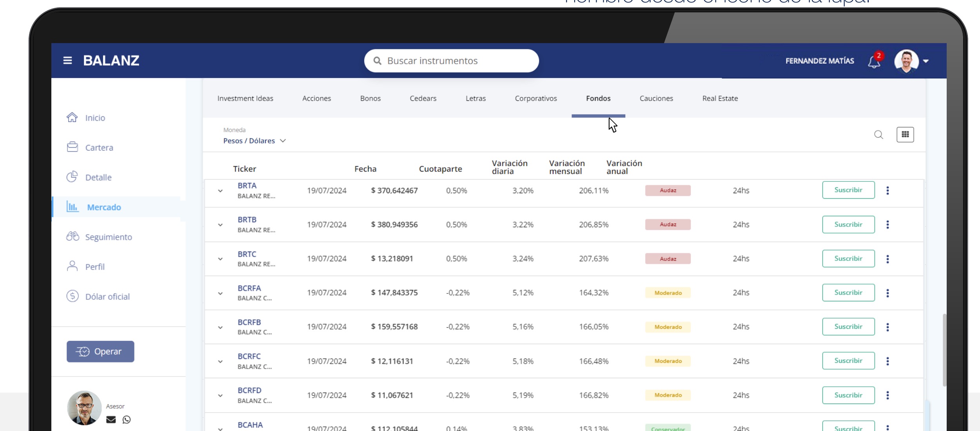Open more options for BRTC row
This screenshot has width=980, height=431.
tap(887, 259)
